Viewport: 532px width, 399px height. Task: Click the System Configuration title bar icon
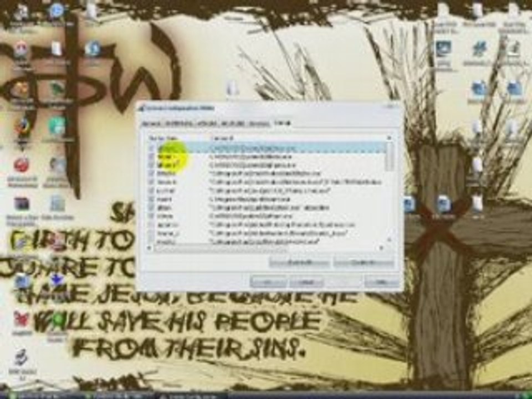point(142,108)
